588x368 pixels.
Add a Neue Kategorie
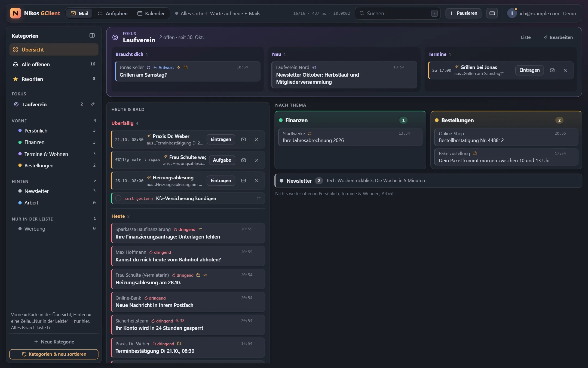pos(54,342)
